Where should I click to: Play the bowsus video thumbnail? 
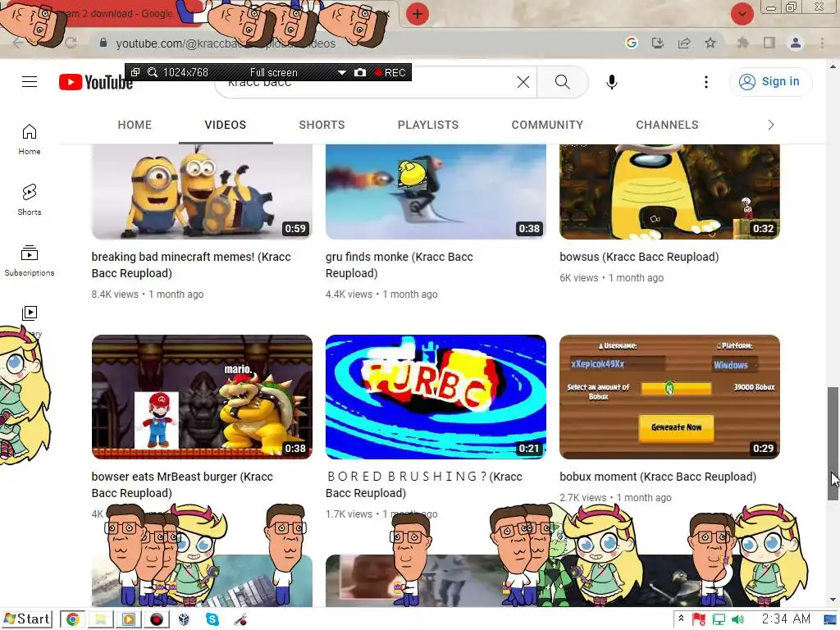click(x=669, y=191)
